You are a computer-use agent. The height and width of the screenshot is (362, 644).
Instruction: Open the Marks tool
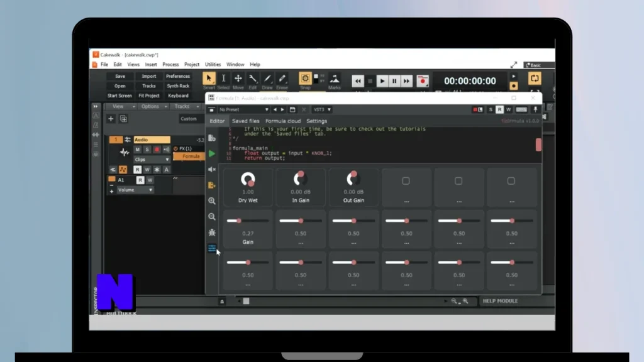(335, 79)
